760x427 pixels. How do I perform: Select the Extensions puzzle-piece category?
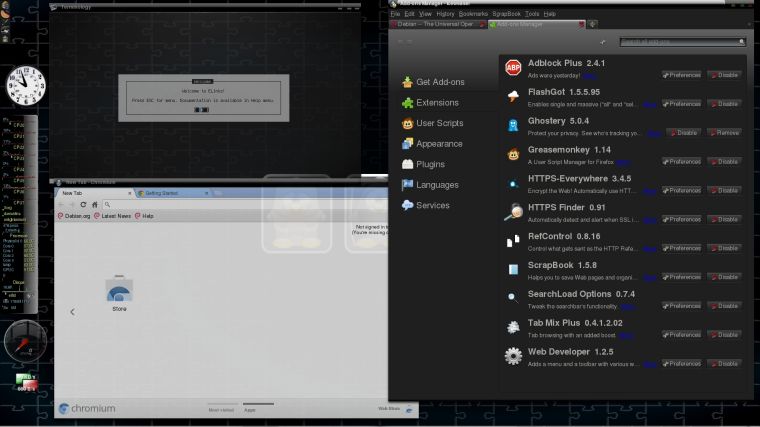[430, 103]
